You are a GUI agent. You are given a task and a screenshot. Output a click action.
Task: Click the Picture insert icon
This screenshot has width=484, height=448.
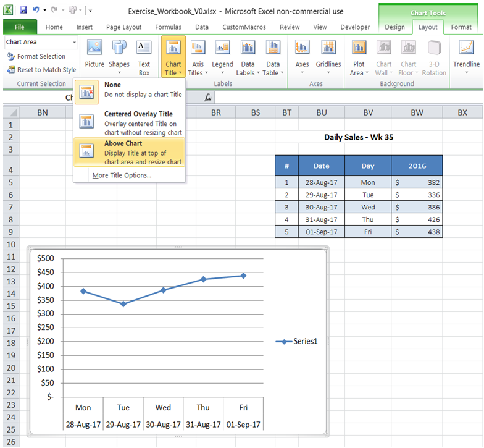click(x=94, y=54)
